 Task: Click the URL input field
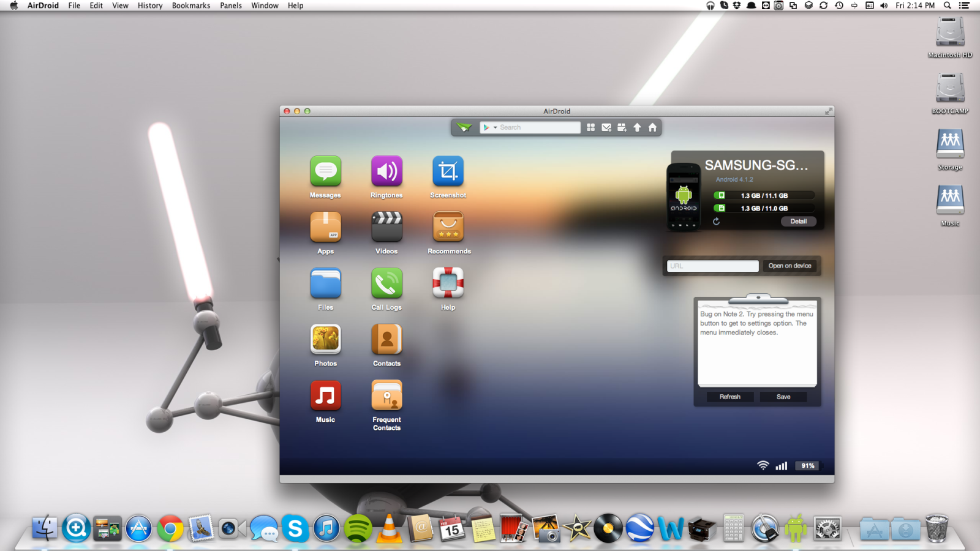[x=713, y=266]
